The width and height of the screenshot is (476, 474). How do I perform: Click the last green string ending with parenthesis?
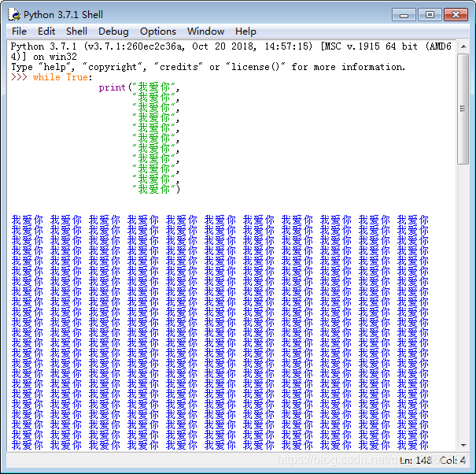(156, 189)
